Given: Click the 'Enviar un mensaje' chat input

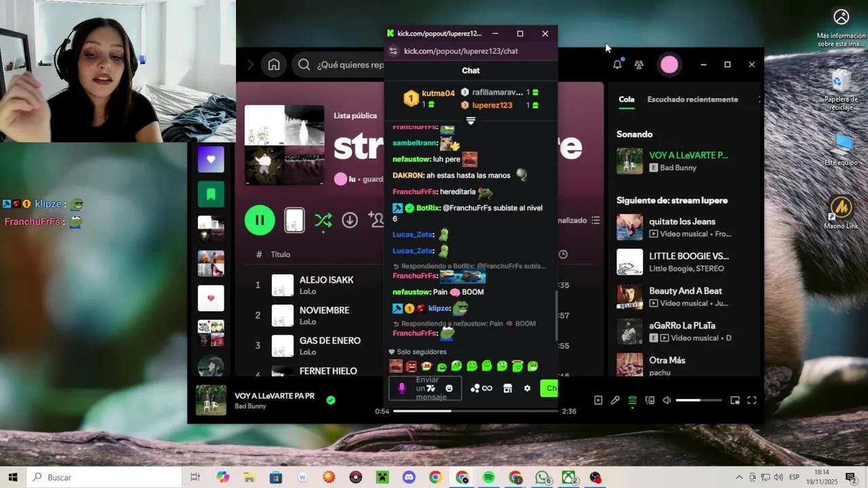Looking at the screenshot, I should (x=427, y=388).
